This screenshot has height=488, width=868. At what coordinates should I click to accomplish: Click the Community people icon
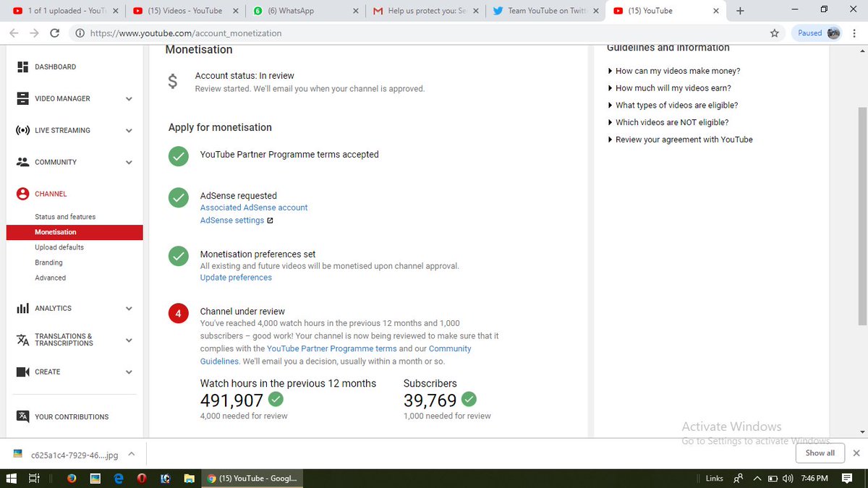[x=22, y=162]
